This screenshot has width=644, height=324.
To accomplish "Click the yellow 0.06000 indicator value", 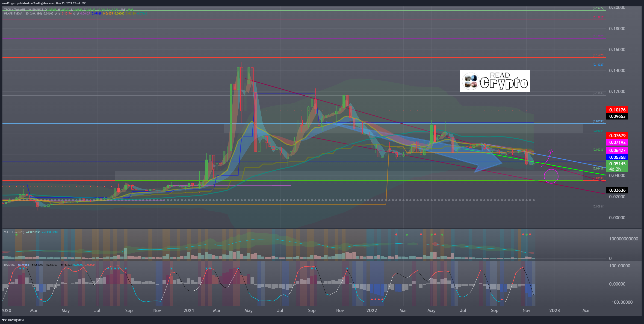I will (x=119, y=14).
